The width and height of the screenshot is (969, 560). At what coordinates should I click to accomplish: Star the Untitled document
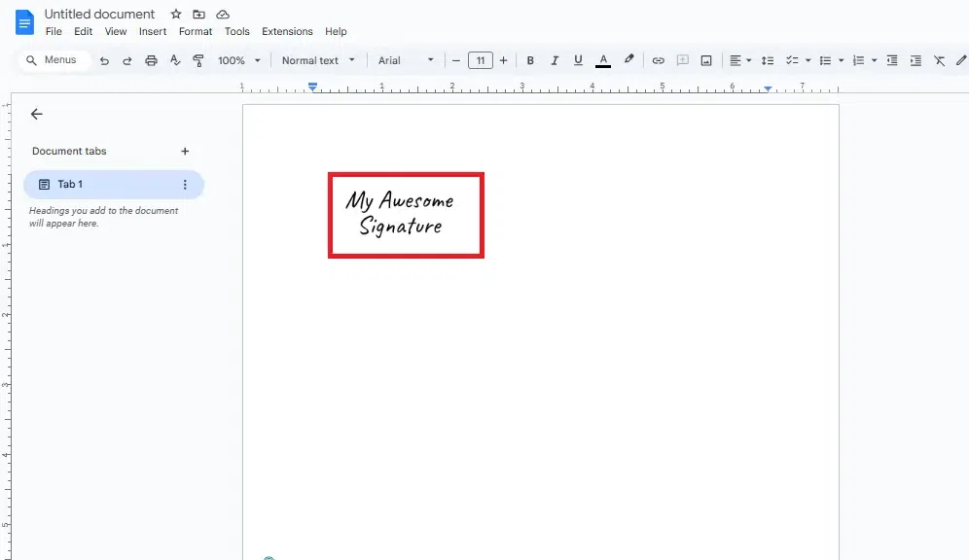tap(176, 15)
